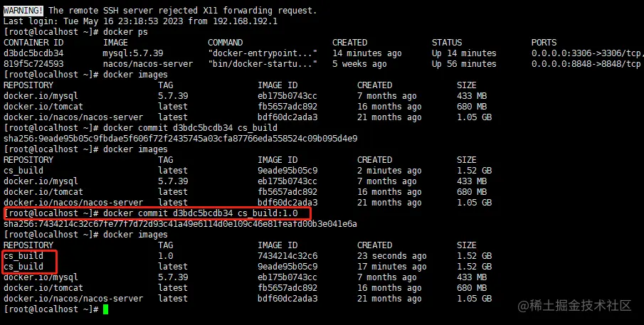
Task: Click the '23 seconds ago' created value
Action: [392, 256]
